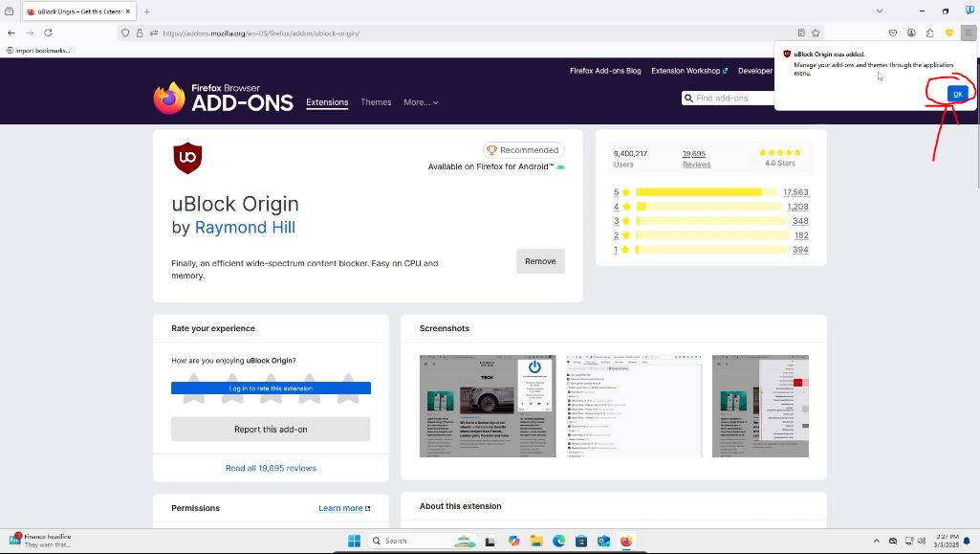Open the Raymond Hill author link
Screen dimensions: 980x554
pyautogui.click(x=245, y=227)
